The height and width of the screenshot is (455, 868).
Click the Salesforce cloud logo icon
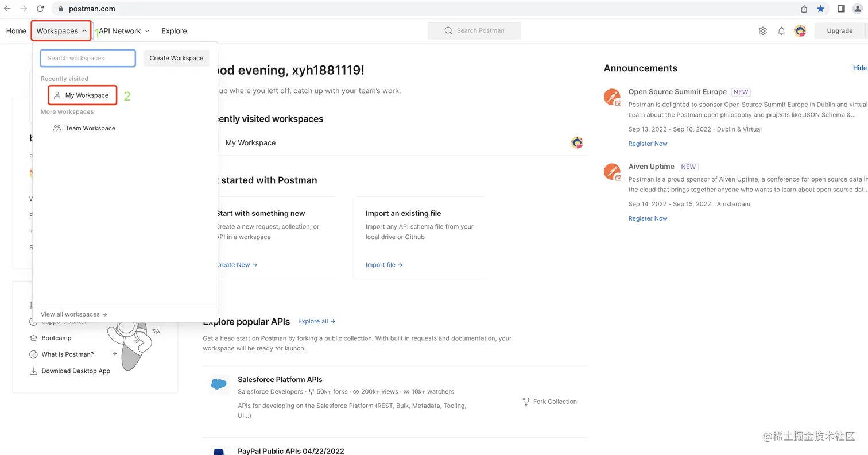coord(219,384)
